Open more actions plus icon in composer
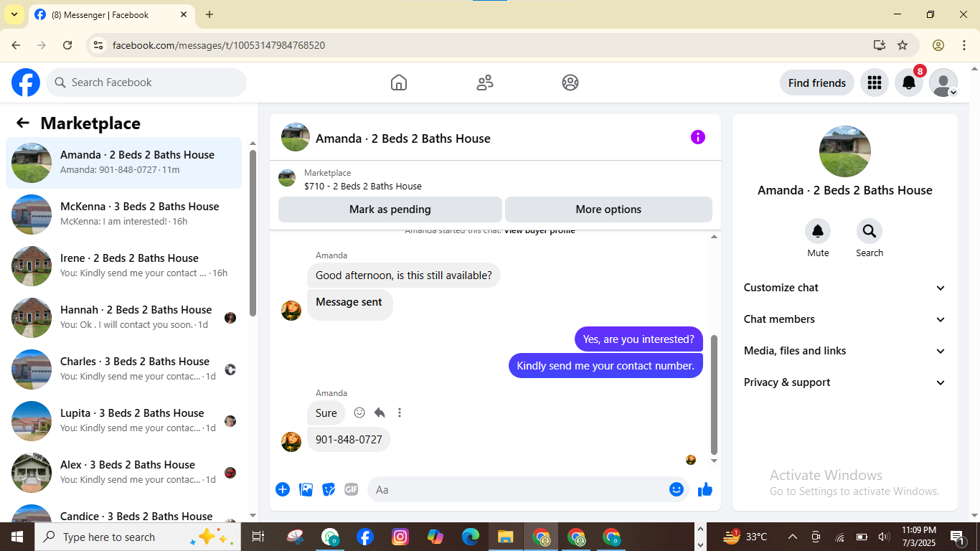The width and height of the screenshot is (980, 551). click(x=283, y=489)
